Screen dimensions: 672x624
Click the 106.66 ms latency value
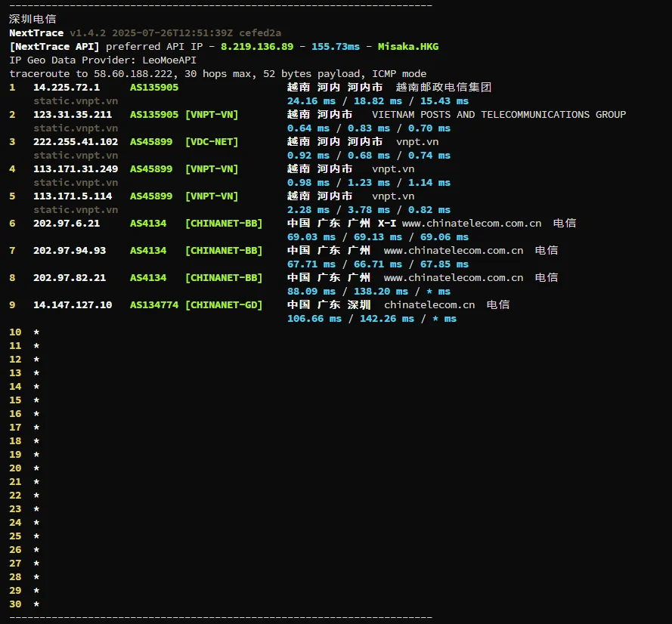314,319
